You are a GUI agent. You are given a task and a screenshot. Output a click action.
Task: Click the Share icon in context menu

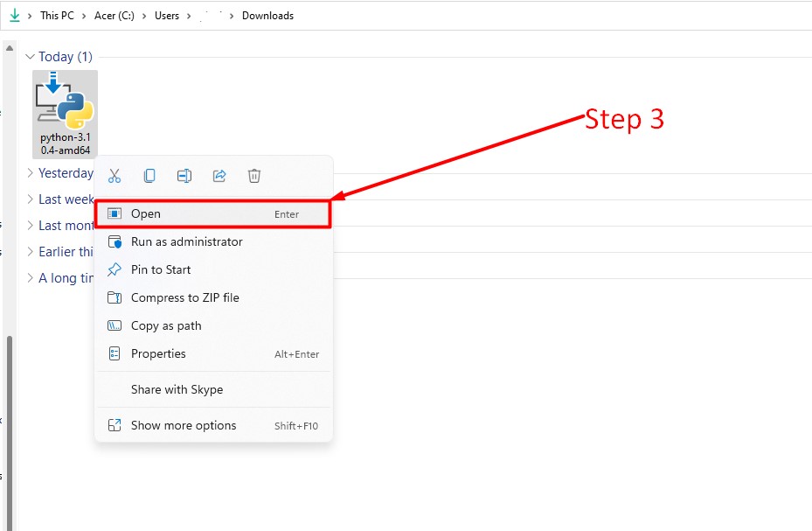(219, 176)
